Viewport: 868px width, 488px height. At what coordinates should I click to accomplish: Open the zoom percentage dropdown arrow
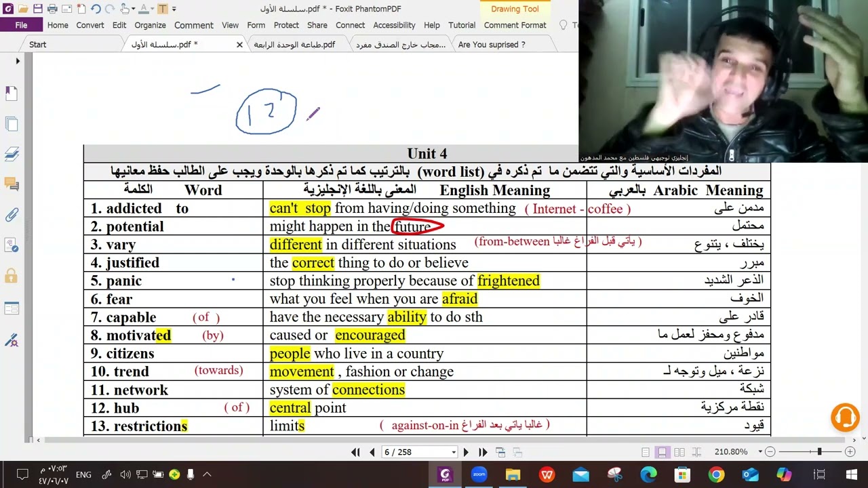[760, 452]
